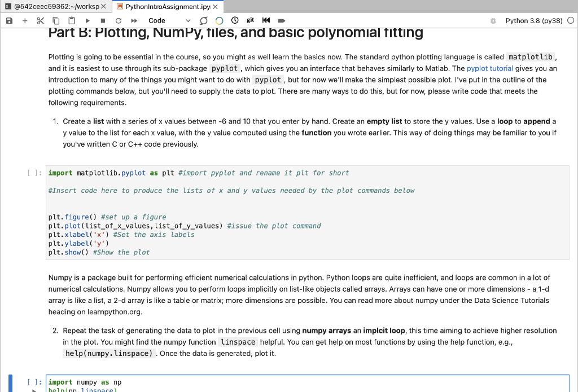Save the notebook
The height and width of the screenshot is (392, 578).
click(x=8, y=20)
